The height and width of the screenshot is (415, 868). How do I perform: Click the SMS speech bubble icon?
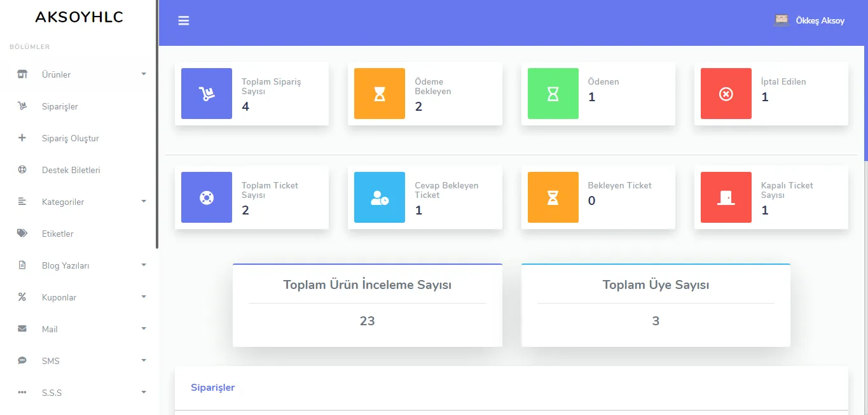coord(22,361)
